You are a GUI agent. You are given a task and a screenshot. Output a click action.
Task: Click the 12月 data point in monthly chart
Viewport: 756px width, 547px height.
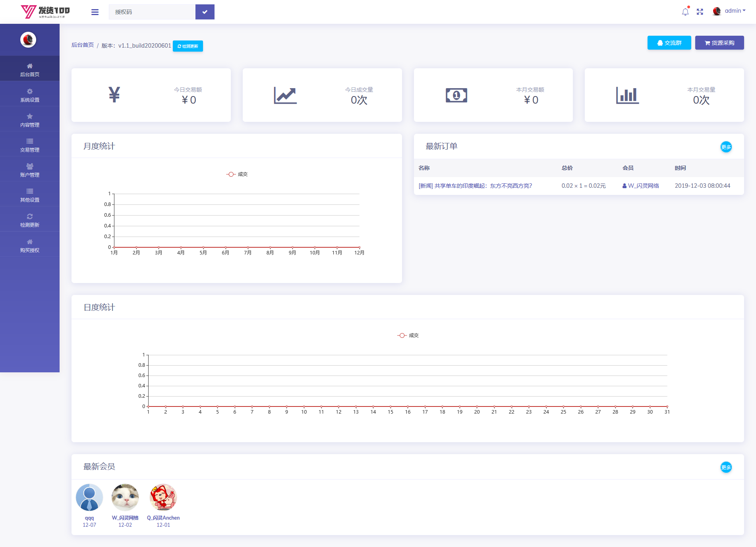click(x=359, y=247)
